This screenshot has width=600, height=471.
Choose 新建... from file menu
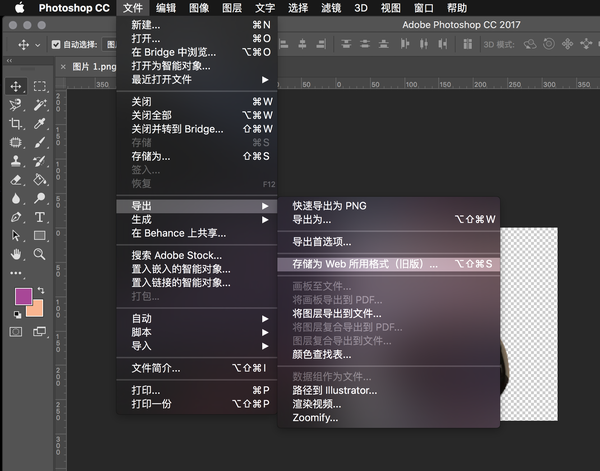(x=197, y=25)
